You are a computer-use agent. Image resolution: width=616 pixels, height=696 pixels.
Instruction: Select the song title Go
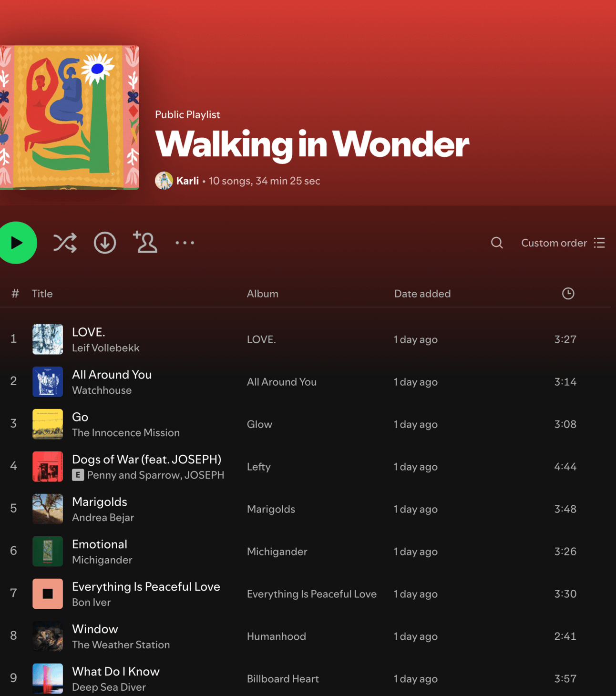(80, 417)
